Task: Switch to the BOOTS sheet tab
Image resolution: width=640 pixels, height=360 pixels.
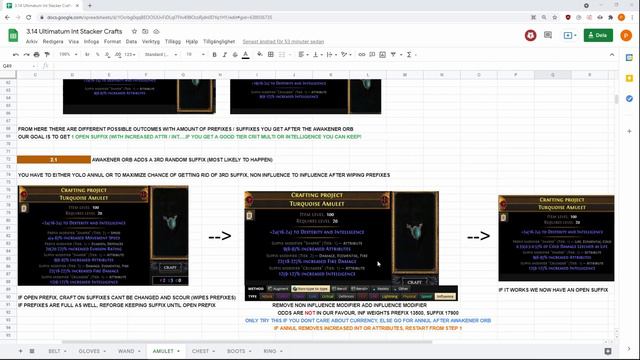Action: click(239, 351)
